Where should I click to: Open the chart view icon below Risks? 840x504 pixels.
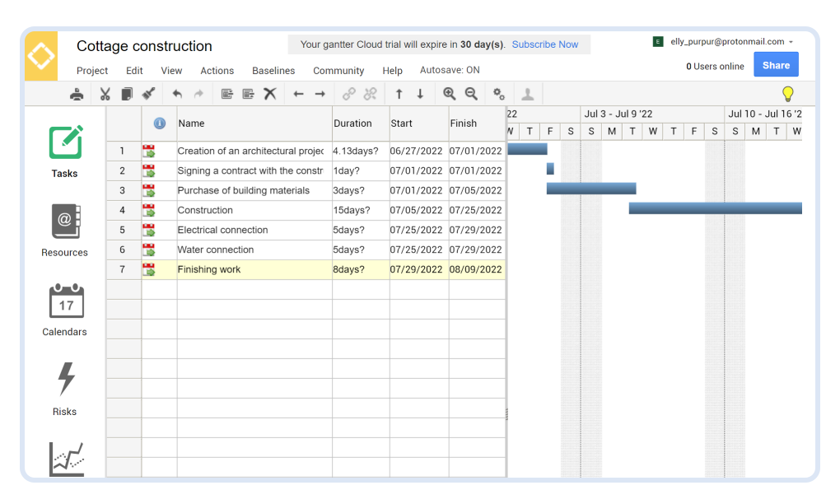67,459
